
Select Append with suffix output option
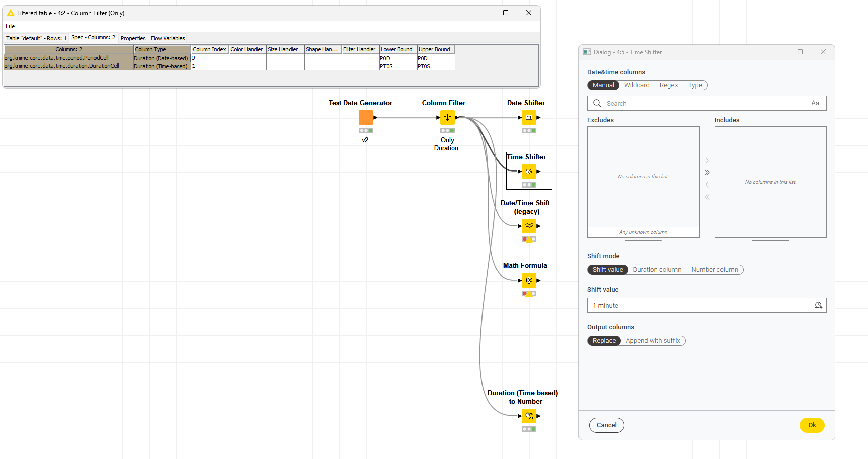(x=652, y=341)
